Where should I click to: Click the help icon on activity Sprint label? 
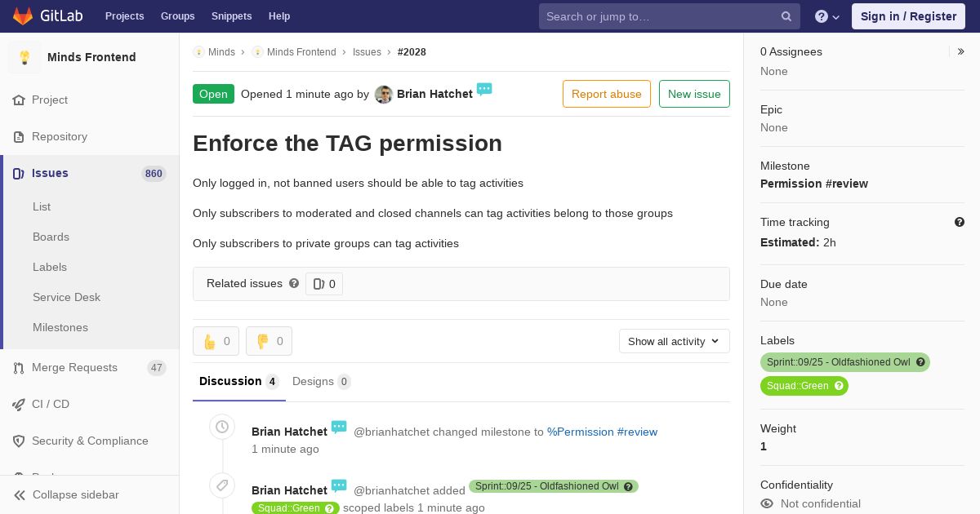tap(628, 486)
